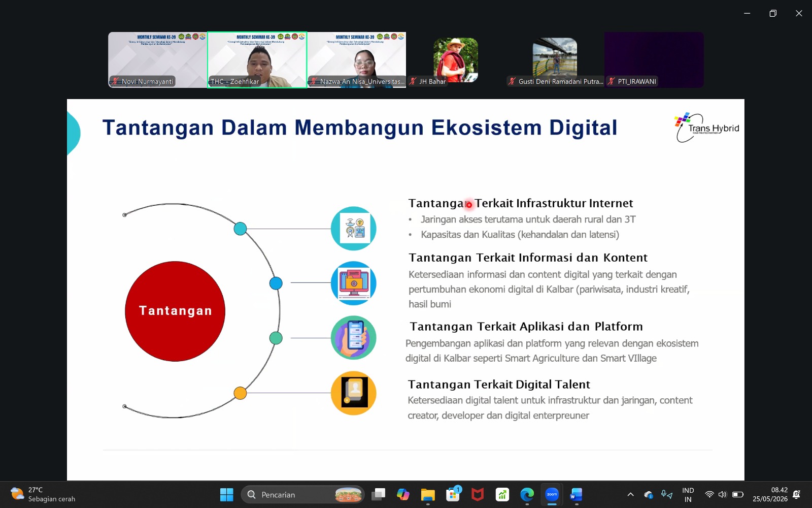This screenshot has width=812, height=508.
Task: Click the green dot on the arc
Action: pos(276,338)
